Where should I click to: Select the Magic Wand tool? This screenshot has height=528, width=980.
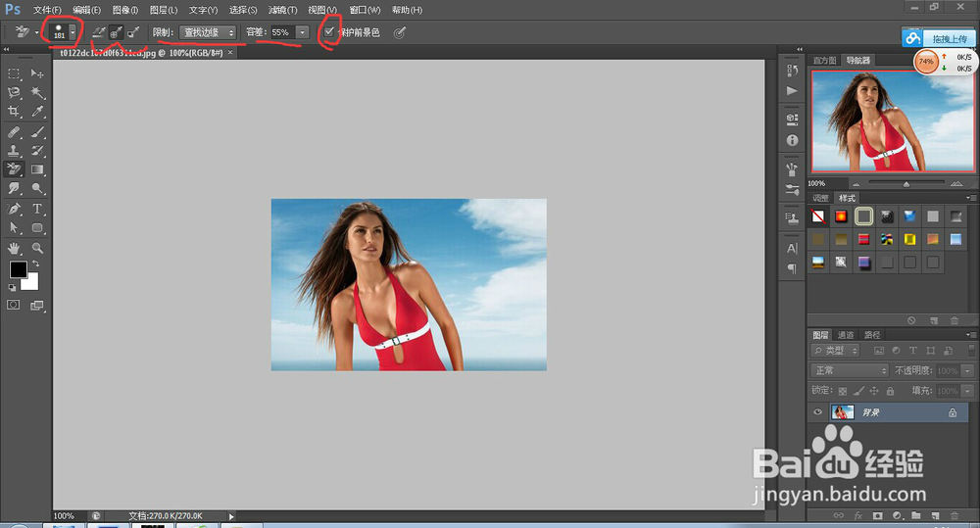tap(37, 92)
